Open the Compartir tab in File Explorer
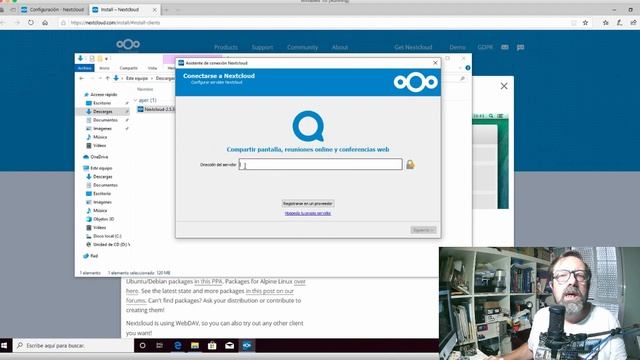 coord(129,68)
